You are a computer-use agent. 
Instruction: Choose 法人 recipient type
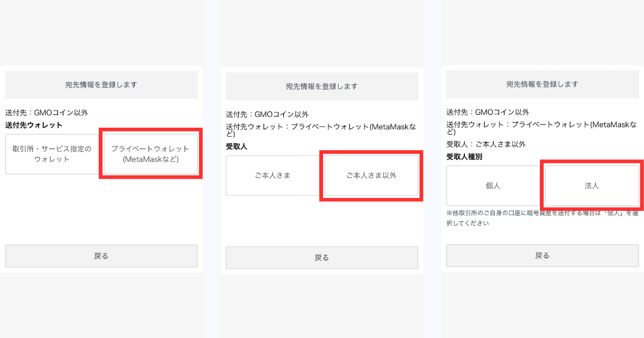click(x=592, y=186)
